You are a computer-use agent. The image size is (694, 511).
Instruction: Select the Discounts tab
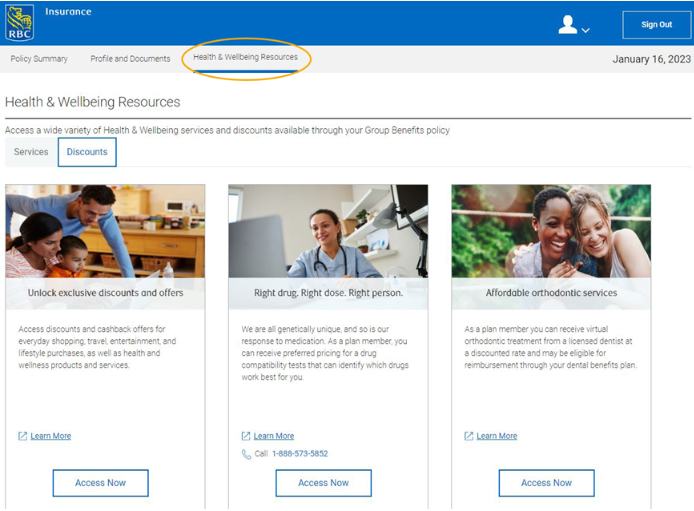pyautogui.click(x=87, y=152)
